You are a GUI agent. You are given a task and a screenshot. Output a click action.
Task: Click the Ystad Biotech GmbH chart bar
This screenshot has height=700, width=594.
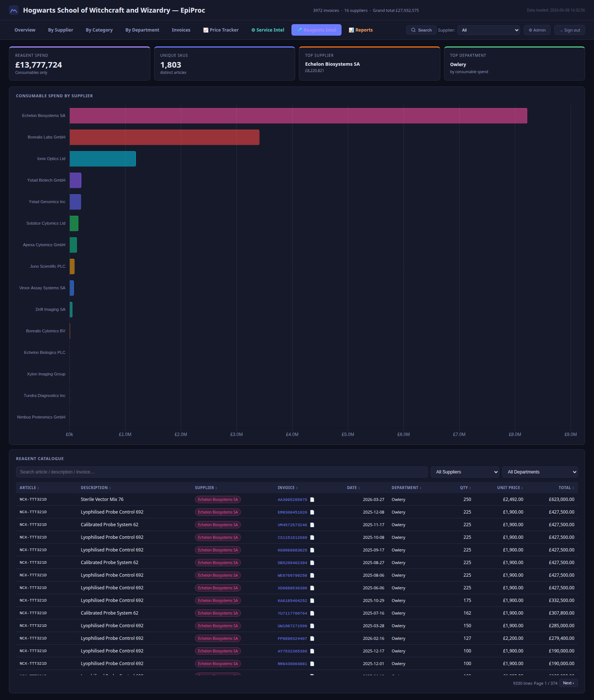tap(75, 180)
